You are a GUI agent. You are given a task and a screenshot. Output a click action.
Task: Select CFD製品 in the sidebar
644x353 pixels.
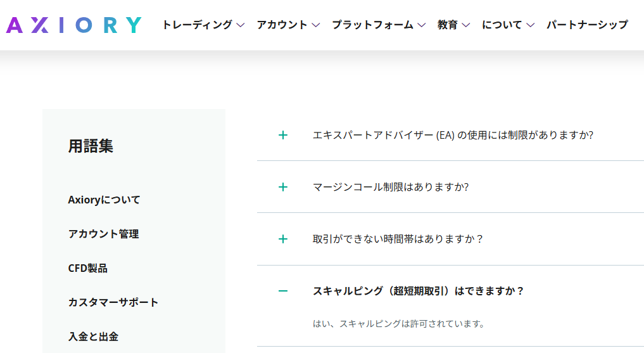click(87, 268)
